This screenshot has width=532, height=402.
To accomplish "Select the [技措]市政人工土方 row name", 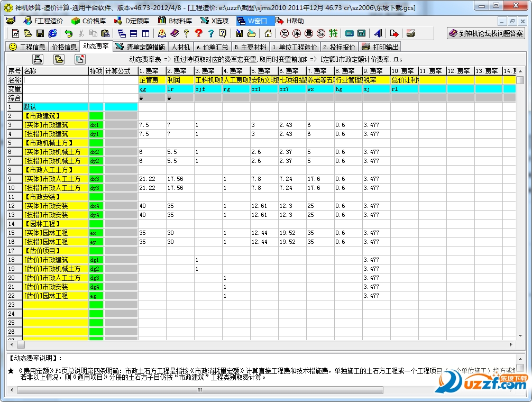I will [x=56, y=188].
